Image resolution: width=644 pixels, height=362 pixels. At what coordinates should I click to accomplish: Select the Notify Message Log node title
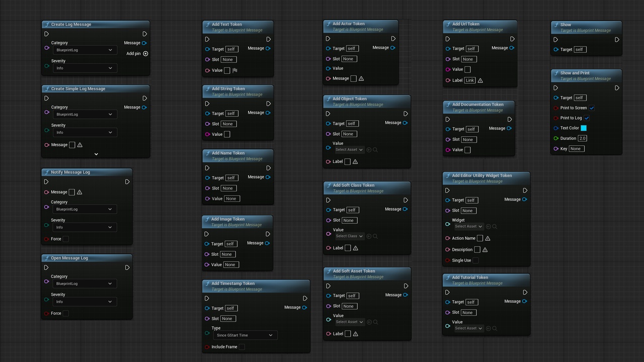(x=70, y=172)
